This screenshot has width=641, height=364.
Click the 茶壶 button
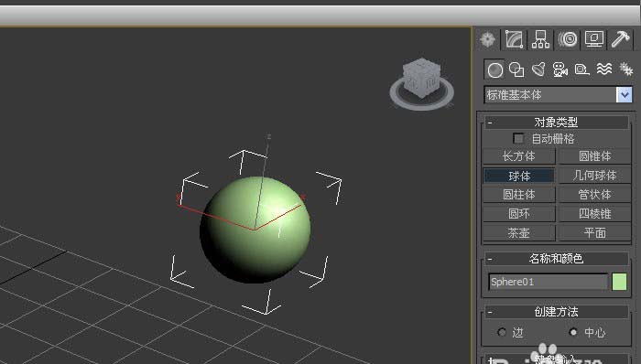click(x=519, y=233)
